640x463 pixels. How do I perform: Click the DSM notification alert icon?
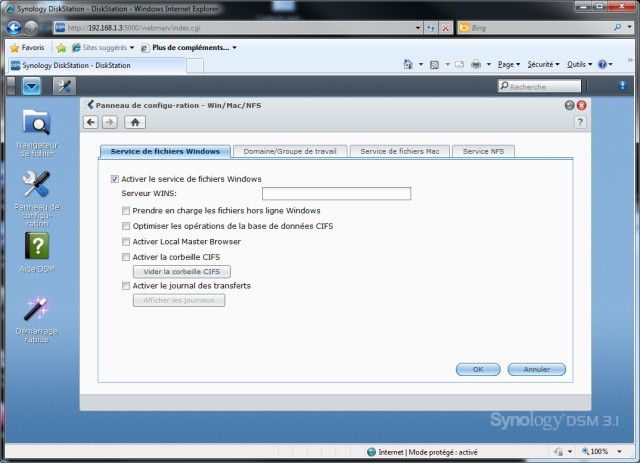click(622, 85)
